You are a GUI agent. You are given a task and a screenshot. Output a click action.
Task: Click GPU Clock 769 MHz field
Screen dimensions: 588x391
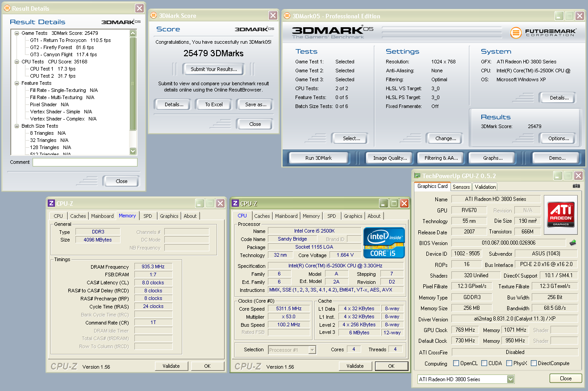(x=465, y=330)
